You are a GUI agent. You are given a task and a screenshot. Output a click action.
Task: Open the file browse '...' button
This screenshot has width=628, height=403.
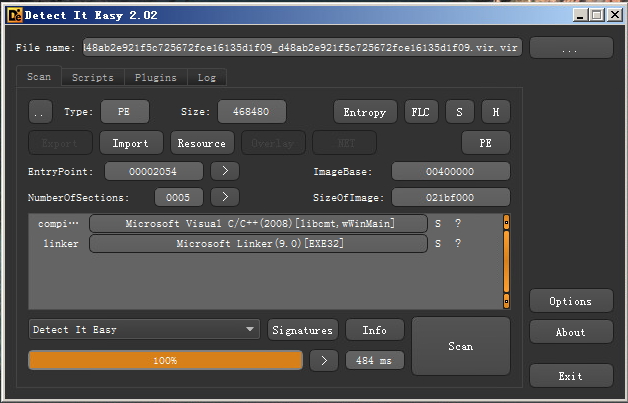(571, 48)
